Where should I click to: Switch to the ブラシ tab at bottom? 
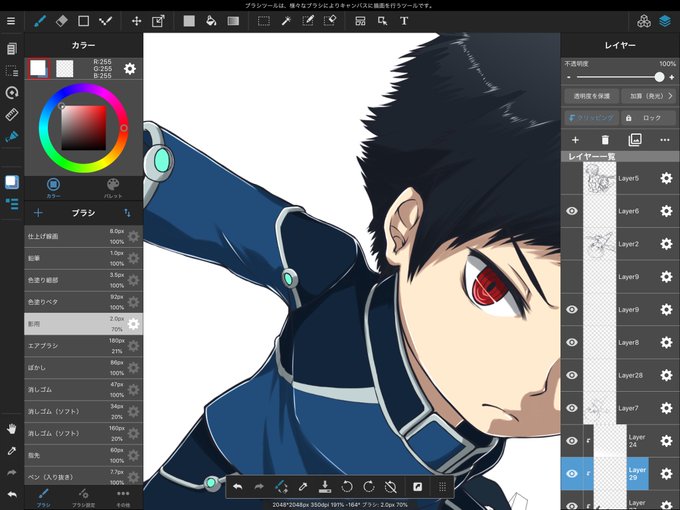coord(43,497)
